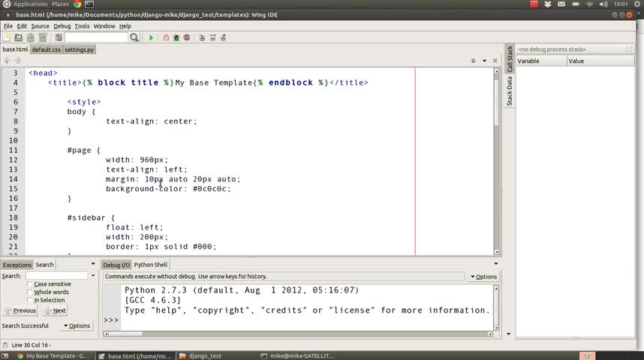Click the Python Shell horizontal scrollbar
This screenshot has width=644, height=360.
tap(298, 334)
